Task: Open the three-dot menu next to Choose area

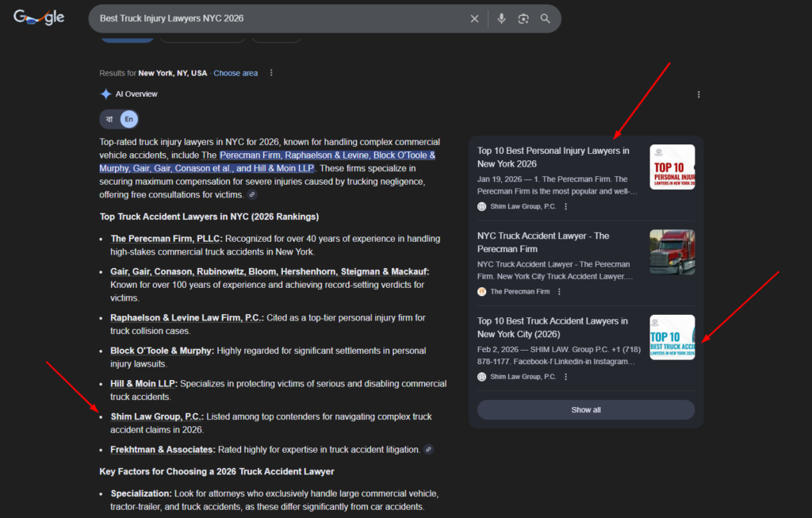Action: (x=270, y=72)
